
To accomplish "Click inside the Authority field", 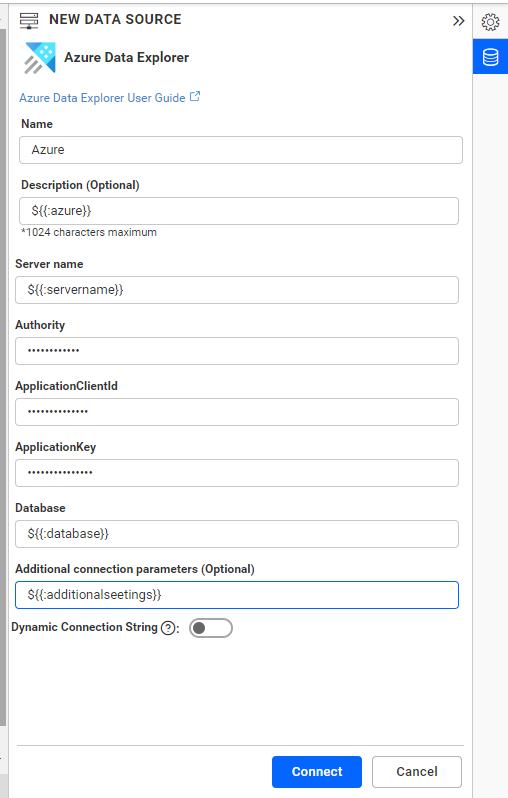I will pyautogui.click(x=237, y=351).
